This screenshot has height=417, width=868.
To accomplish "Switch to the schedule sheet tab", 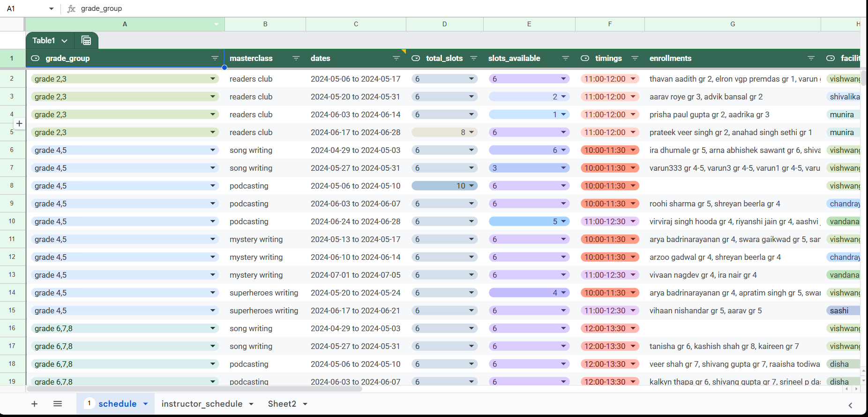I will tap(117, 404).
